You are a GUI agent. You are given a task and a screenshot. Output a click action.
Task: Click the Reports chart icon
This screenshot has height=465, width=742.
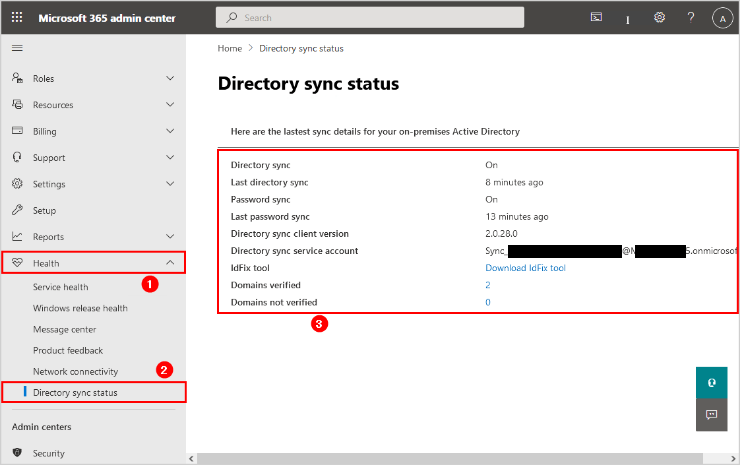click(18, 236)
